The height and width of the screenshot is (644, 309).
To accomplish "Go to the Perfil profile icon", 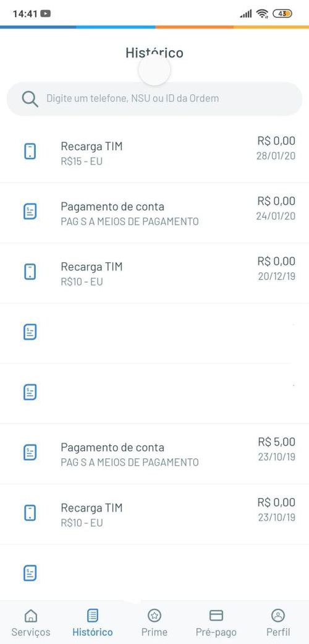I will tap(278, 616).
